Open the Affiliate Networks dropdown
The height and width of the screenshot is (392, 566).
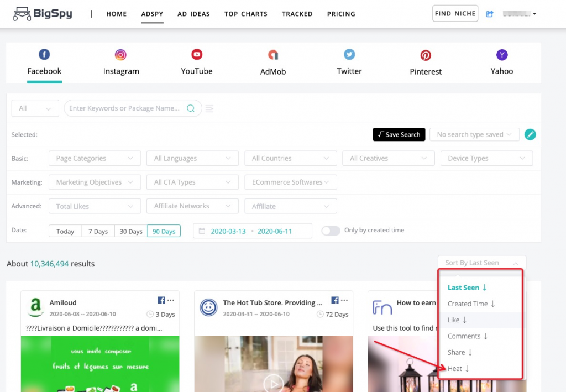pos(192,206)
